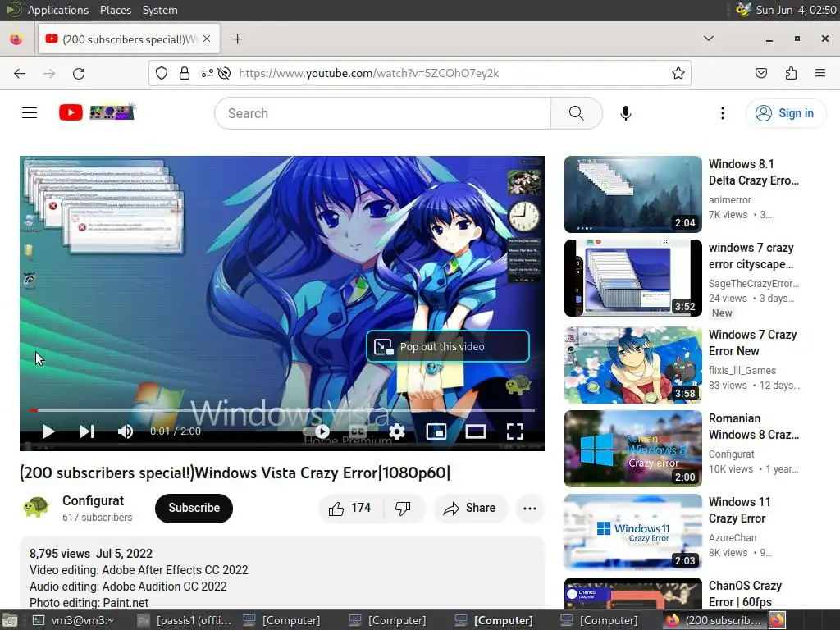Open site permissions icon in address bar
The width and height of the screenshot is (840, 630).
point(207,73)
